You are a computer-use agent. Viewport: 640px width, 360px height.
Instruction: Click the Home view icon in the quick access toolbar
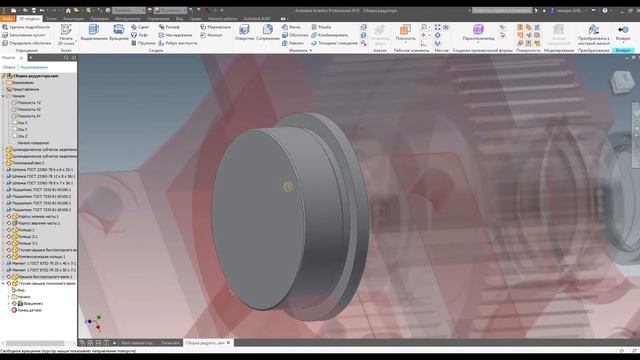coord(68,10)
